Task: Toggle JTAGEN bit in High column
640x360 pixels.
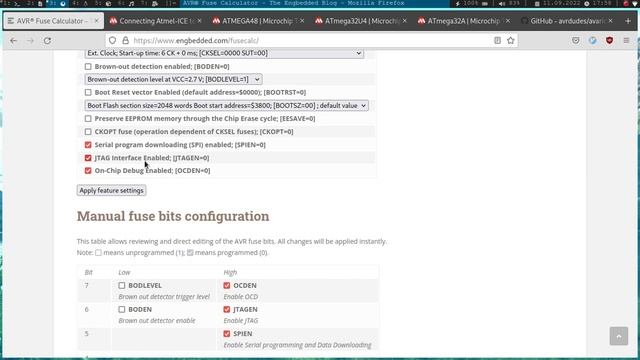Action: click(227, 310)
